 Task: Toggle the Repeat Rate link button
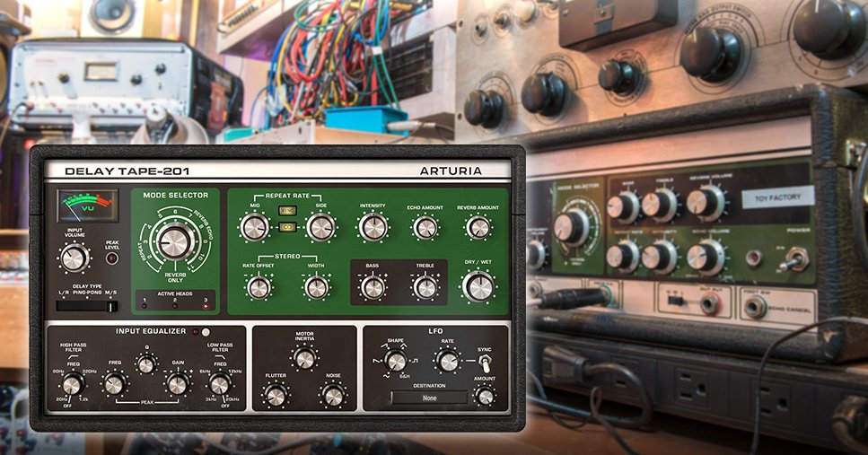click(x=288, y=227)
